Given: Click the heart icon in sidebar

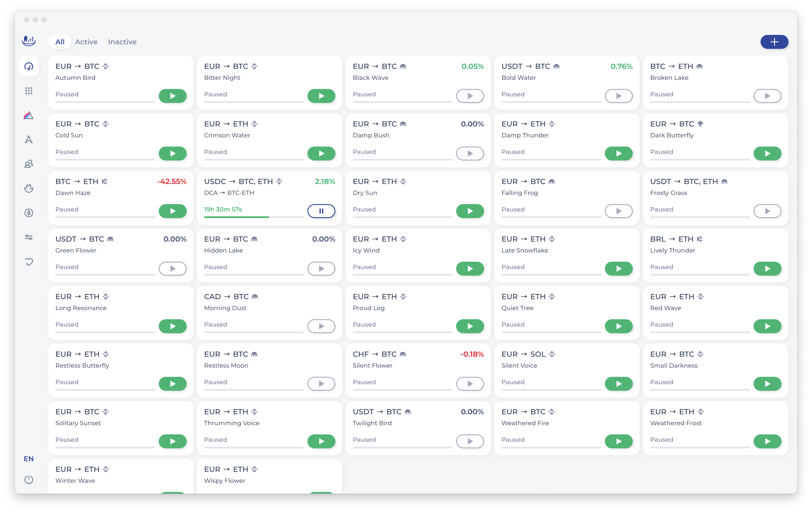Looking at the screenshot, I should (x=29, y=262).
